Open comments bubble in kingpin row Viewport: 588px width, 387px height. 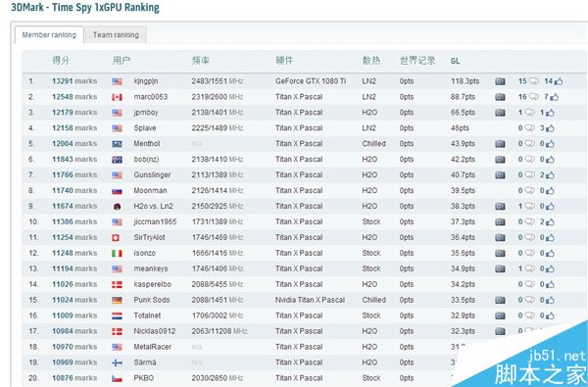[534, 81]
